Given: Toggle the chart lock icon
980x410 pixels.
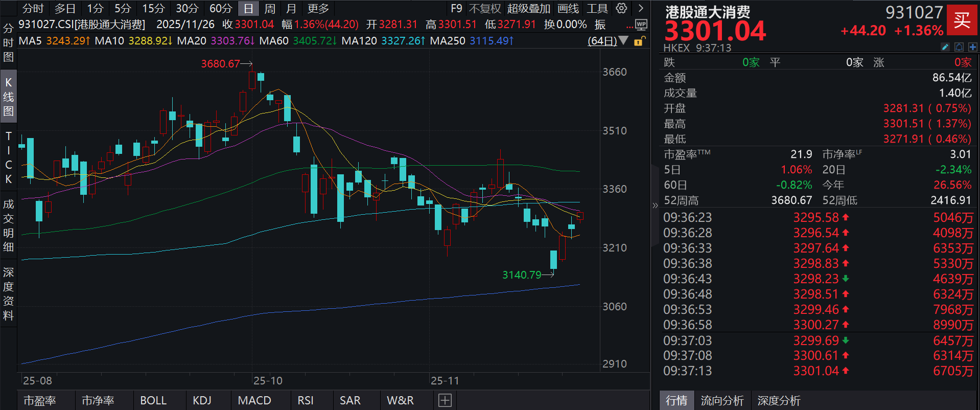Looking at the screenshot, I should pyautogui.click(x=639, y=41).
